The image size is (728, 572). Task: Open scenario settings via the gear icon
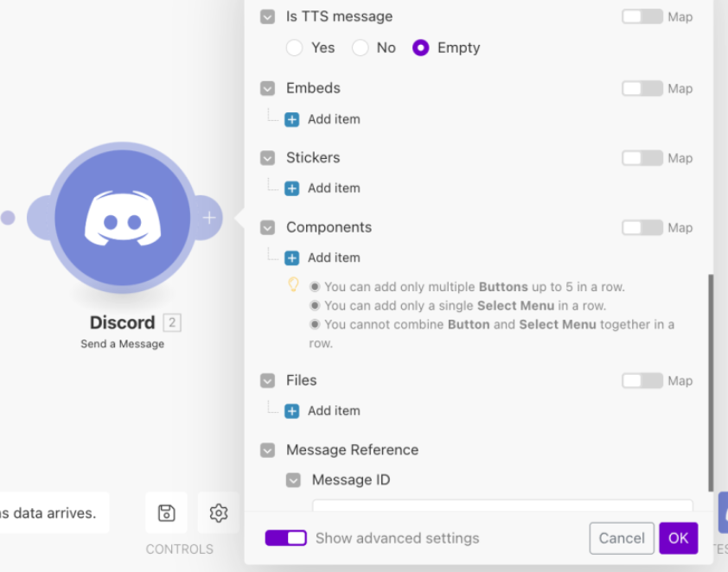point(218,513)
